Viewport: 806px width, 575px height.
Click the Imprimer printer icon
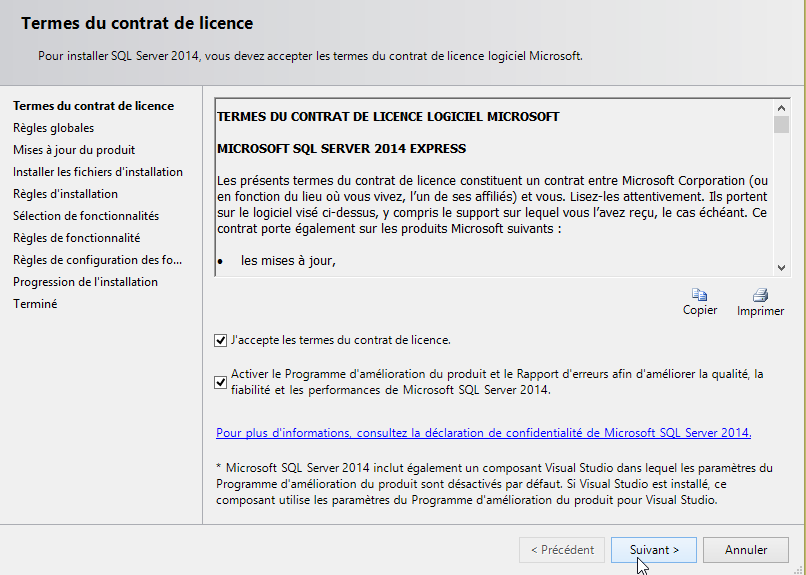pos(760,295)
